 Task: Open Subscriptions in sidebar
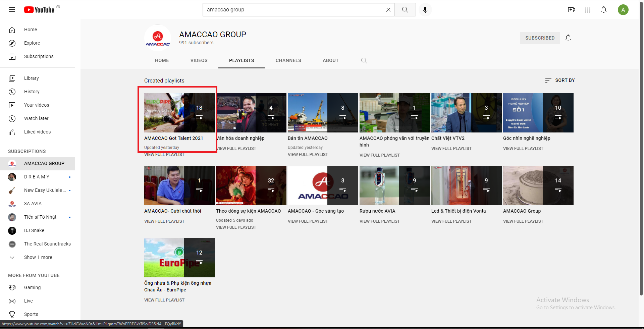click(38, 56)
